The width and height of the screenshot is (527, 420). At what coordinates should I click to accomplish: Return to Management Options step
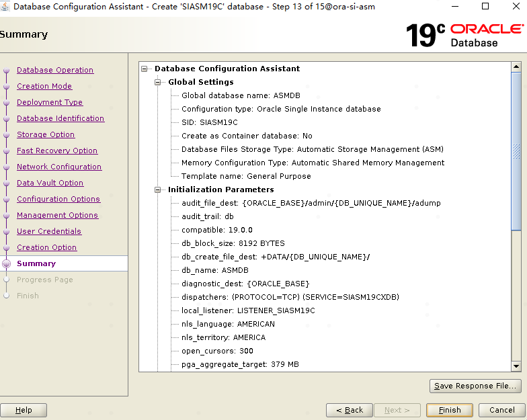pyautogui.click(x=58, y=215)
